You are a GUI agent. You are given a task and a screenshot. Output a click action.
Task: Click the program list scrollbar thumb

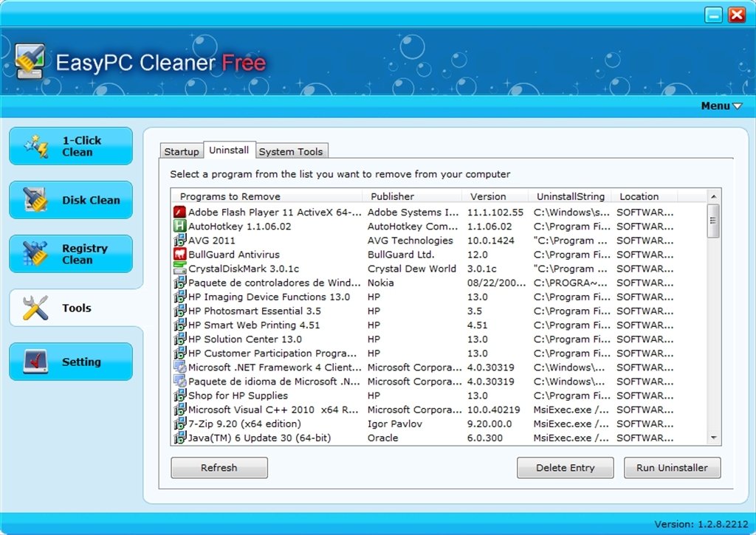click(714, 221)
